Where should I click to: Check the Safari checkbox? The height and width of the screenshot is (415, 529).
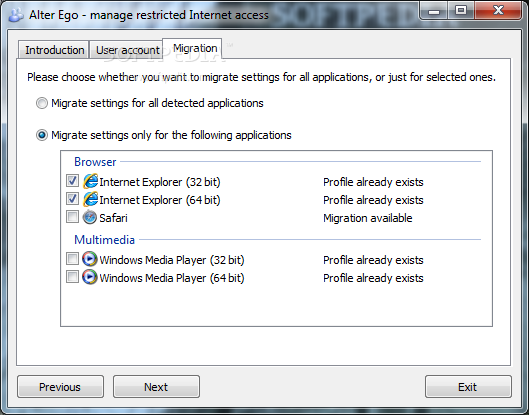click(x=72, y=217)
